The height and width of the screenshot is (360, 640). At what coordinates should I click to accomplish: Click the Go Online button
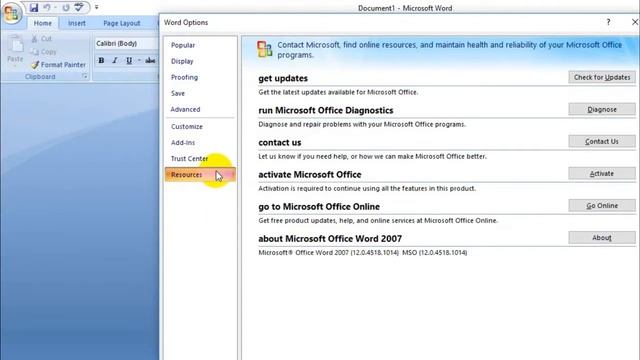pyautogui.click(x=602, y=206)
